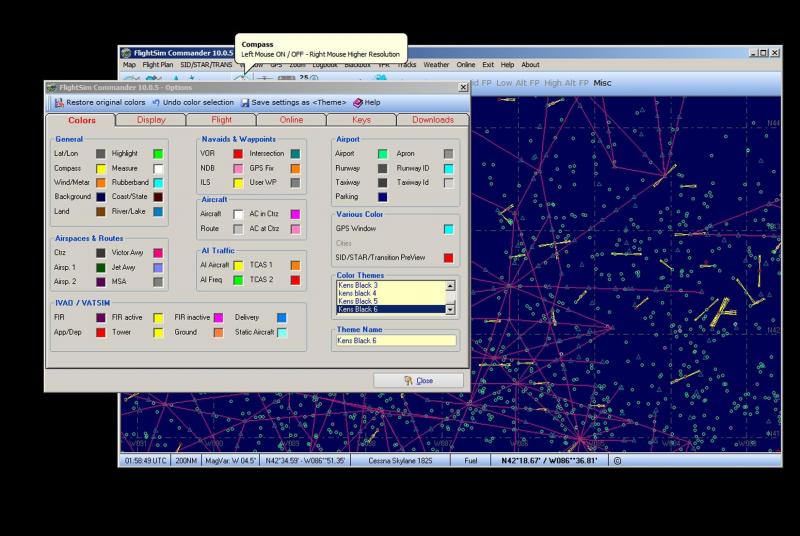This screenshot has height=536, width=800.
Task: Click Color Themes list down arrow
Action: point(450,309)
